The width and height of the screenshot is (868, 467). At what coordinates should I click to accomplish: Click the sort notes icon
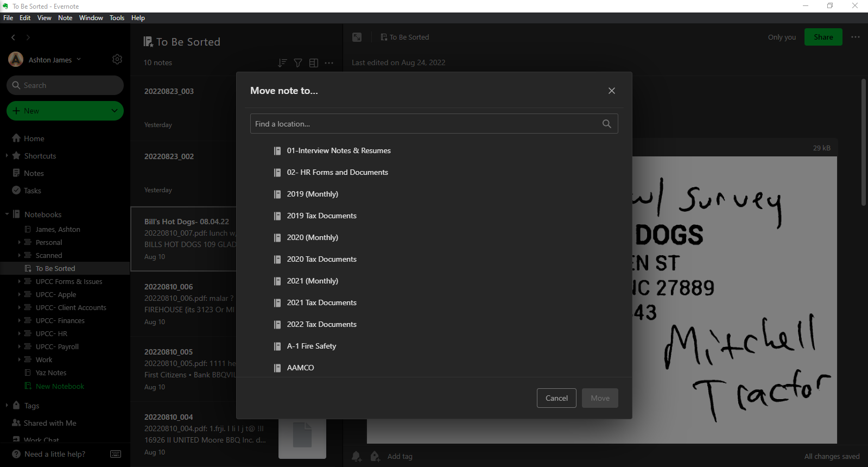[x=282, y=63]
